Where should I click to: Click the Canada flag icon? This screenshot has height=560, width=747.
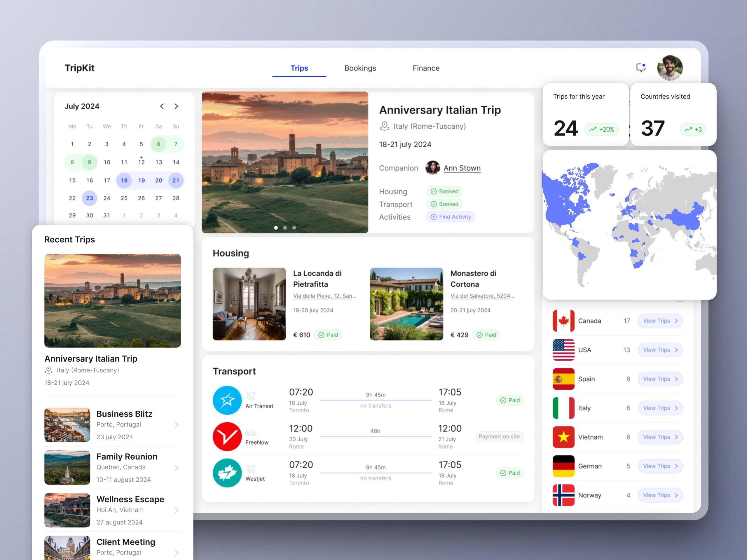point(564,321)
